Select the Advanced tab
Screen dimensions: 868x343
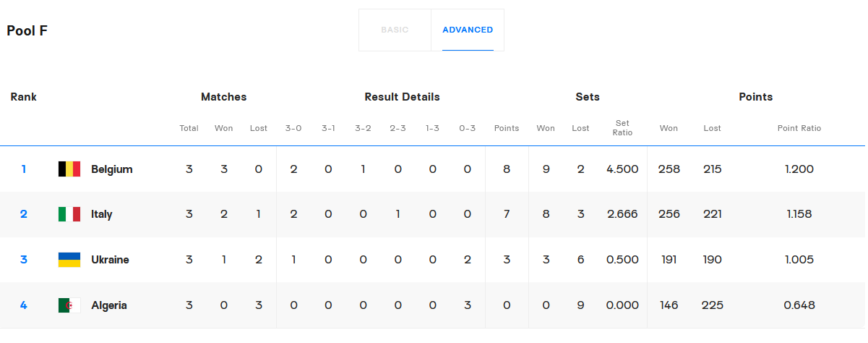pos(468,30)
